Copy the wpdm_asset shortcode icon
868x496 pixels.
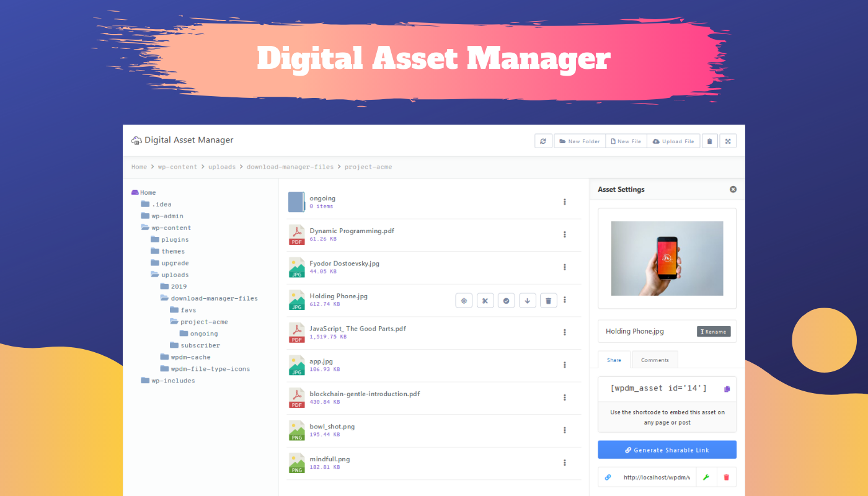pos(726,388)
